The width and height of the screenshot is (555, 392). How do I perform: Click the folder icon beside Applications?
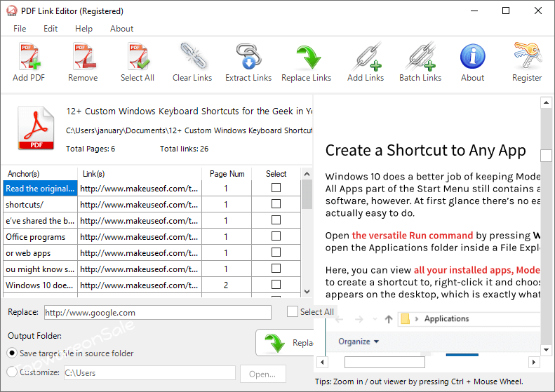tap(405, 319)
